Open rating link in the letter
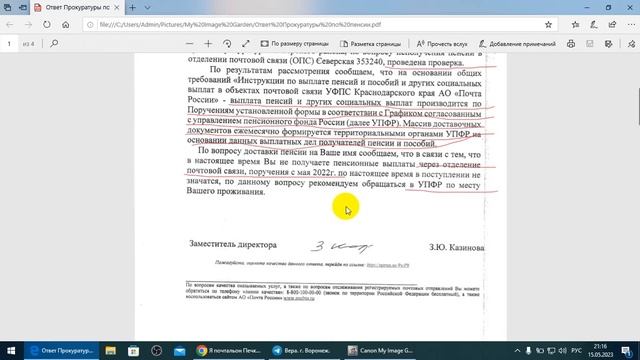This screenshot has height=360, width=640. (388, 265)
